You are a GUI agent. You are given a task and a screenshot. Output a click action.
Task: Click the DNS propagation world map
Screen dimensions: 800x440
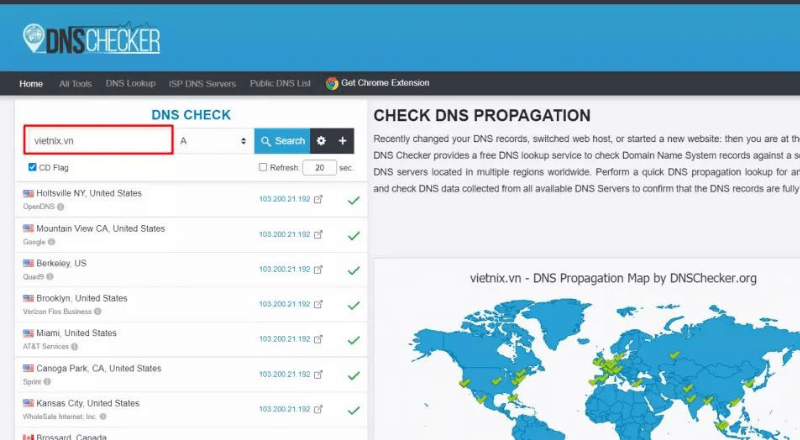(602, 370)
